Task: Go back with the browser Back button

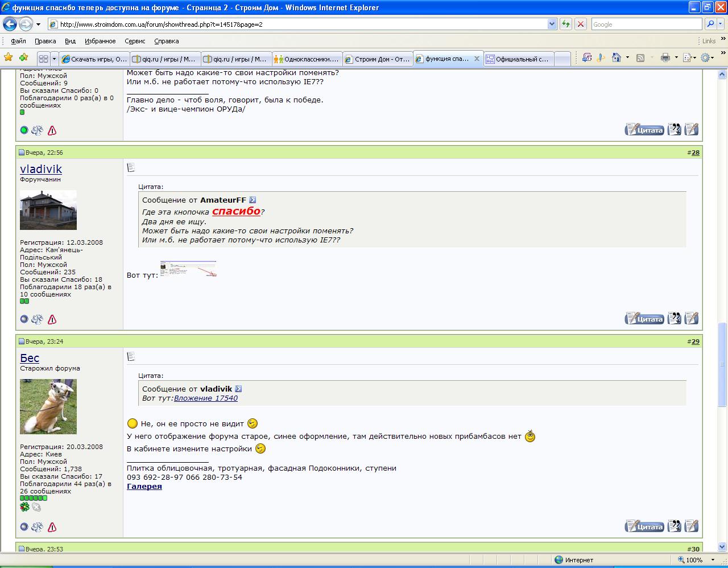Action: [x=10, y=24]
